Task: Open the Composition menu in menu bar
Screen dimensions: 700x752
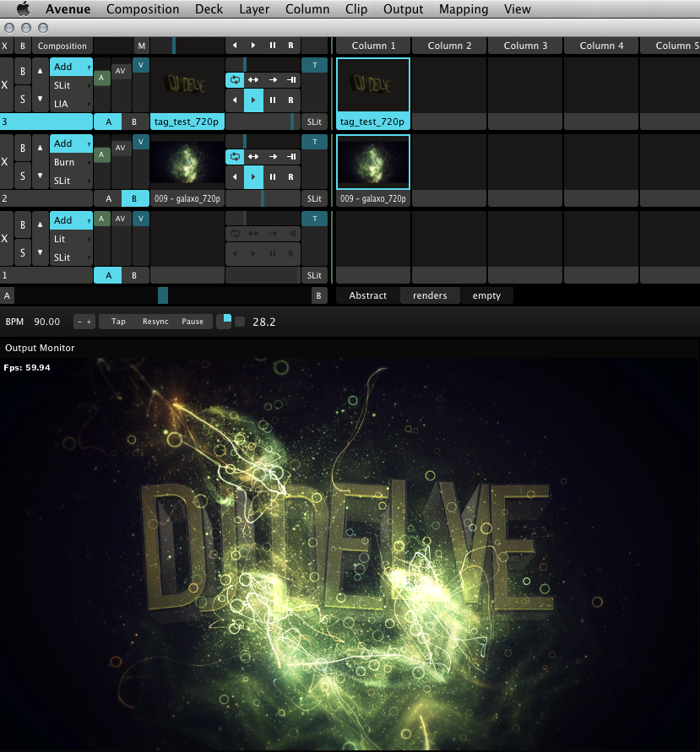Action: 143,9
